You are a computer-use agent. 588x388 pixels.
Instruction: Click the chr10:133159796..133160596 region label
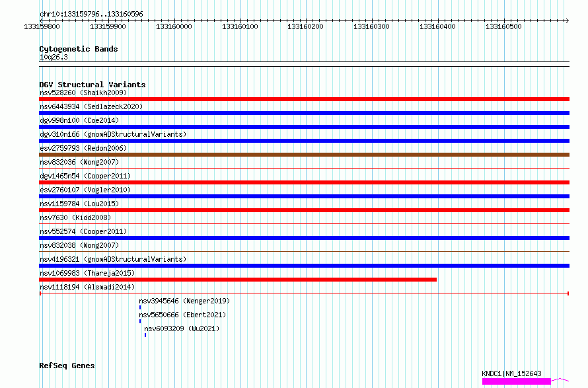pyautogui.click(x=91, y=15)
